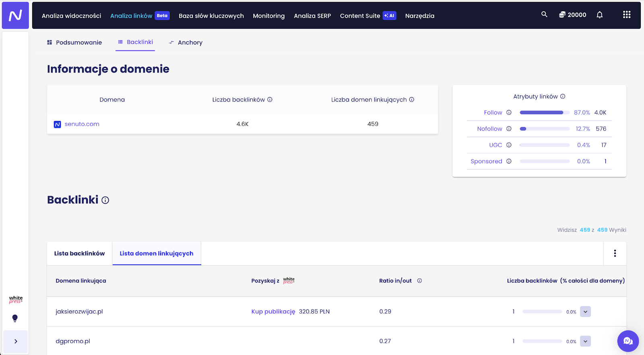Click the lightbulb tips icon
644x355 pixels.
tap(15, 318)
